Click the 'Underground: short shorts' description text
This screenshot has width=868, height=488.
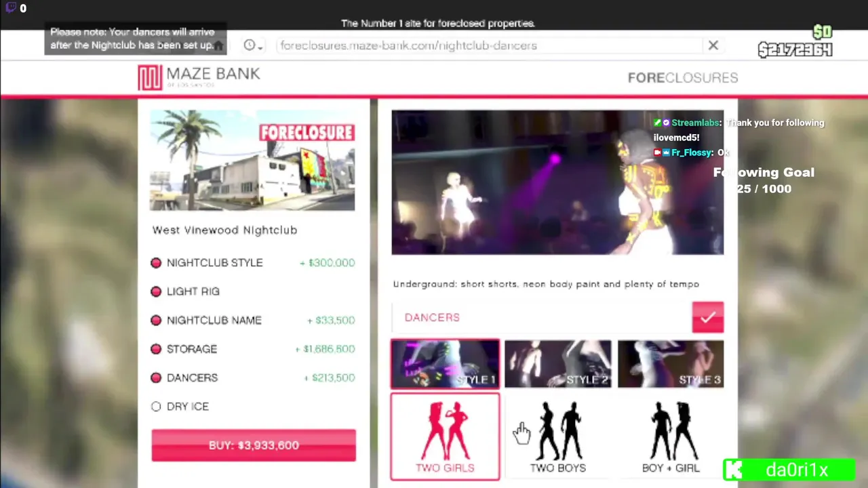(x=546, y=284)
